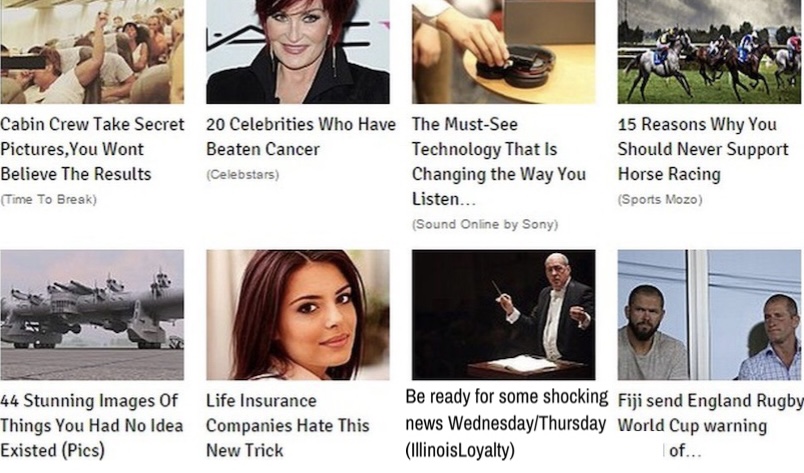This screenshot has width=804, height=473.
Task: Click the red-haired celebrity photo
Action: point(298,51)
